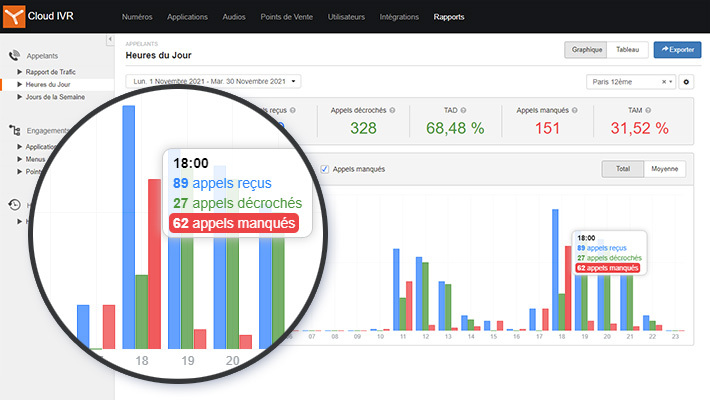
Task: Click the Exporter button
Action: tap(677, 49)
